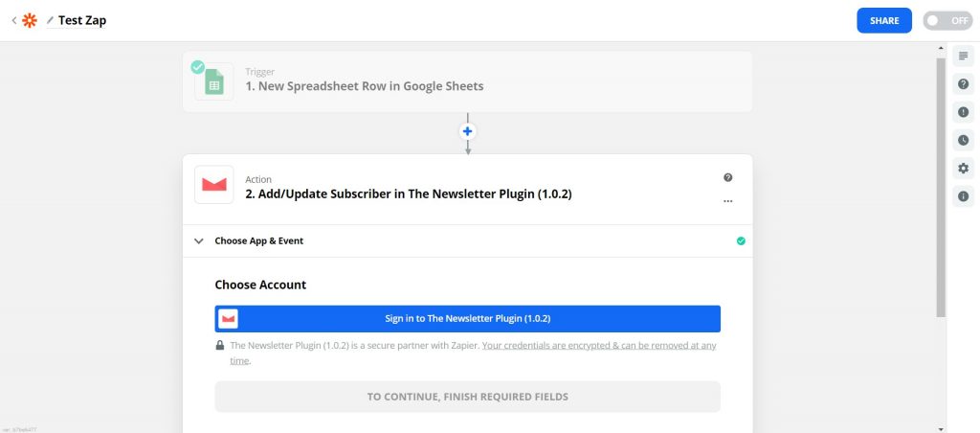The image size is (980, 433).
Task: Click the action step help question icon
Action: pyautogui.click(x=727, y=178)
